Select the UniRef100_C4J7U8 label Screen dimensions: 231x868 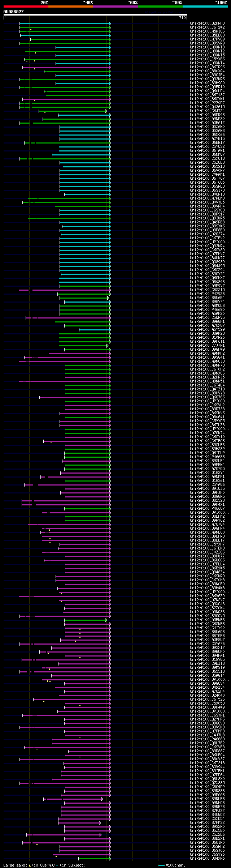tap(207, 735)
